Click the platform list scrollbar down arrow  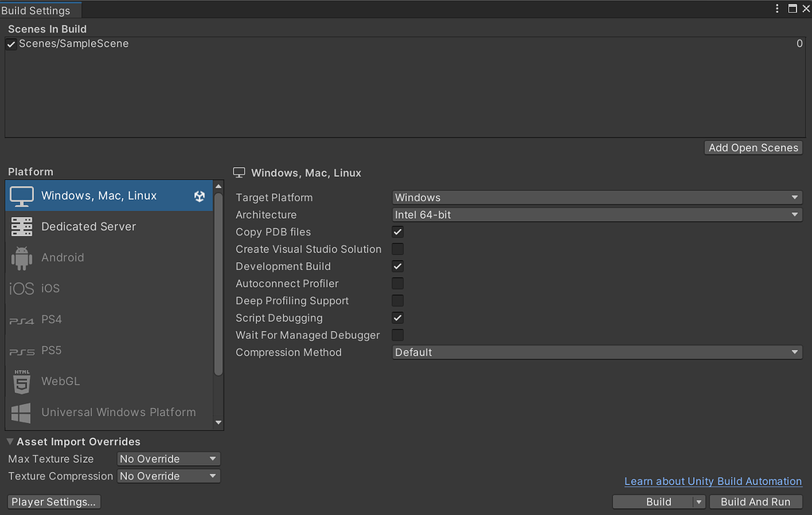tap(219, 423)
